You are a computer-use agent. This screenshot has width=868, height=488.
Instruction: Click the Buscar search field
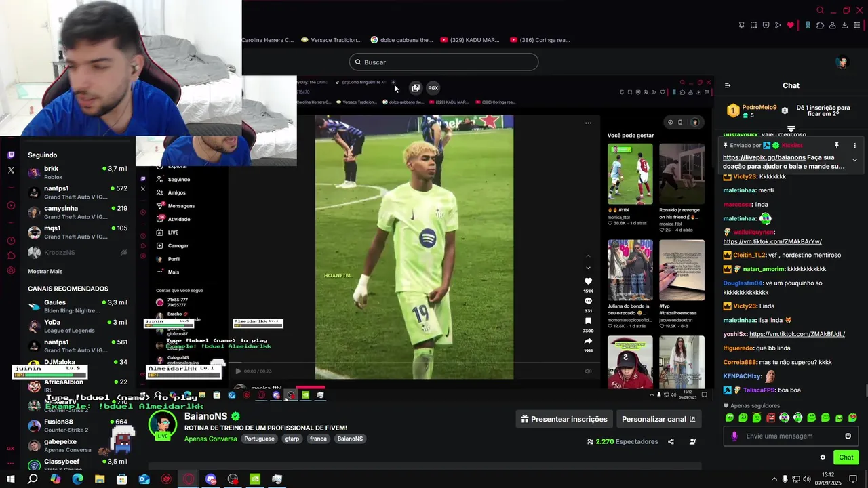(x=443, y=62)
